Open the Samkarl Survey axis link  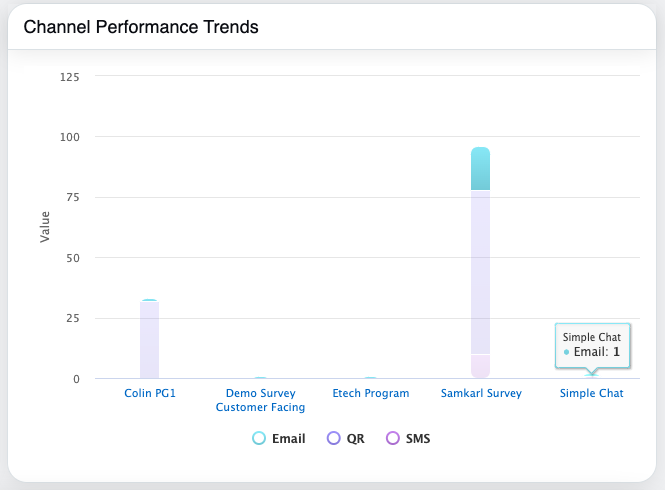click(x=481, y=393)
